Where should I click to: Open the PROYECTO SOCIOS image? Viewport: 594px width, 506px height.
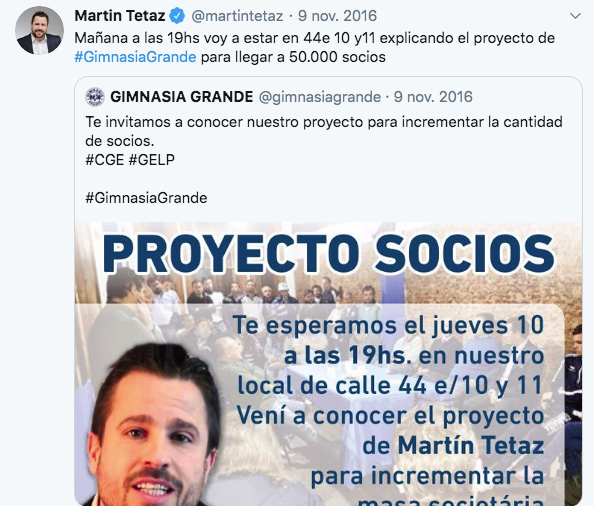click(x=328, y=364)
